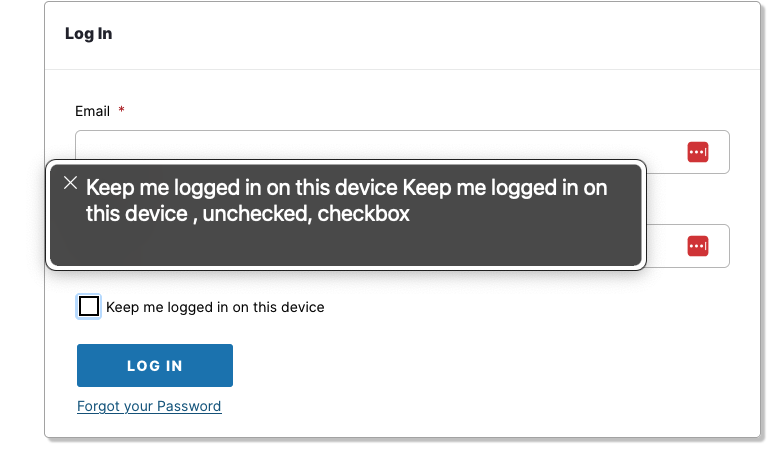Screen dimensions: 776x459
Task: Click the 'Keep me logged in on this device' label
Action: point(215,307)
